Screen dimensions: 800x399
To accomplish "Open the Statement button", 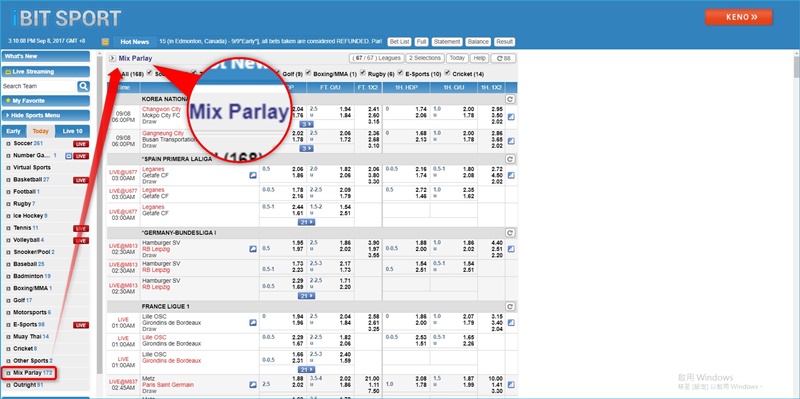I will pyautogui.click(x=447, y=42).
